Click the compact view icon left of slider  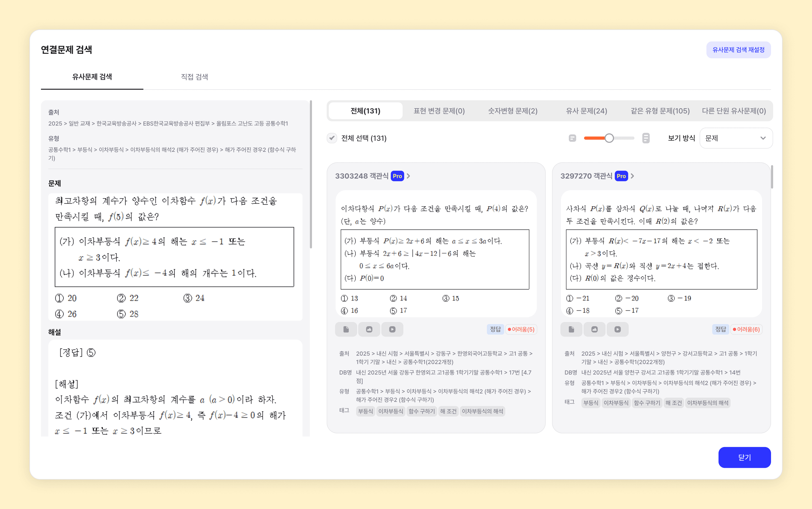pyautogui.click(x=572, y=138)
